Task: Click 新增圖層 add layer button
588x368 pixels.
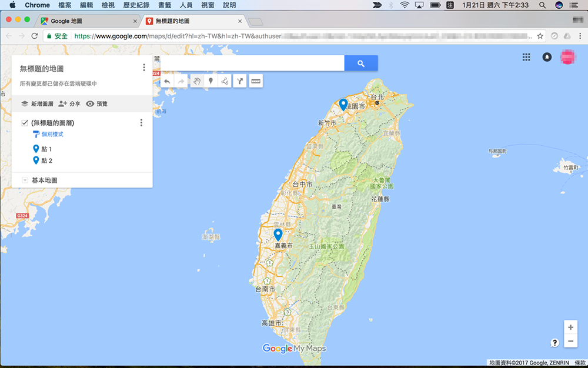Action: 37,104
